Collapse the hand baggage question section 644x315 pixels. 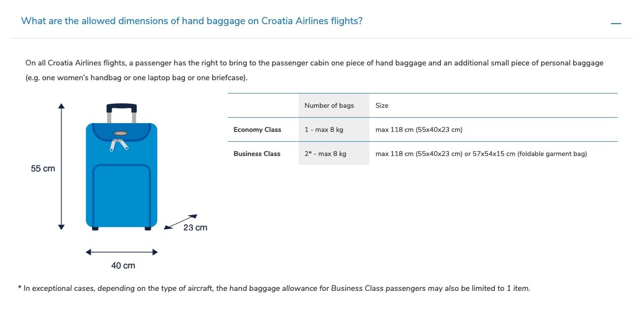616,22
